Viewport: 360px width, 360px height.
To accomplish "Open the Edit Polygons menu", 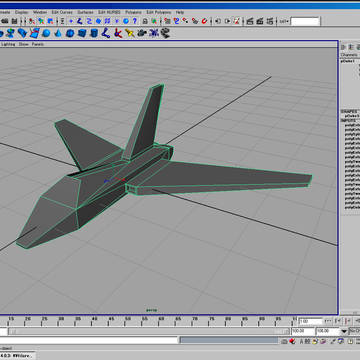I will point(159,12).
